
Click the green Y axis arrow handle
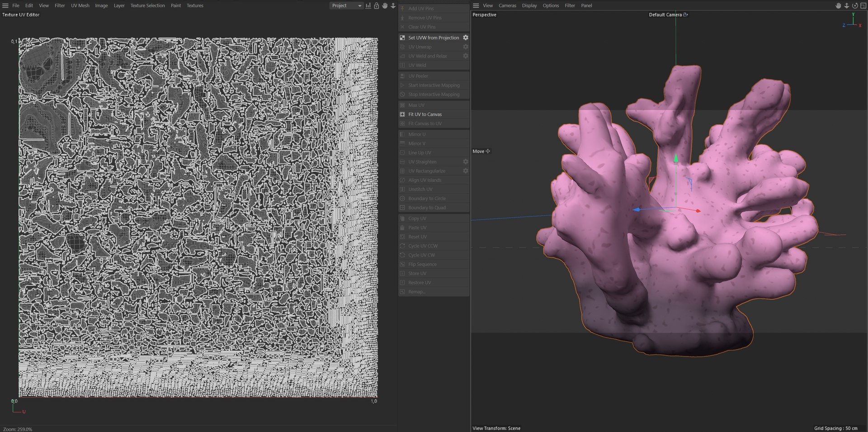coord(676,158)
